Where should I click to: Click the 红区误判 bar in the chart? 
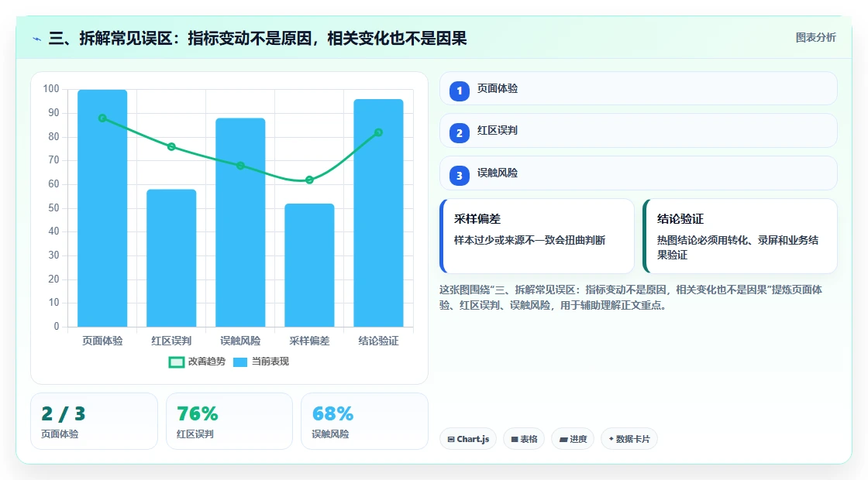click(171, 258)
